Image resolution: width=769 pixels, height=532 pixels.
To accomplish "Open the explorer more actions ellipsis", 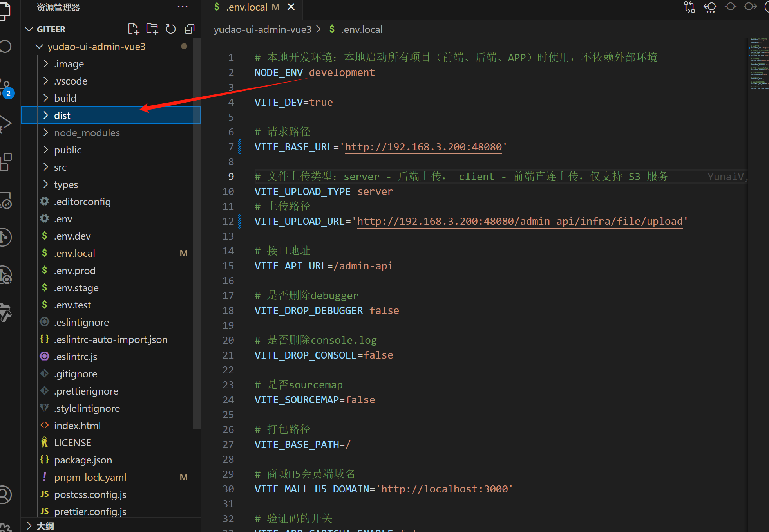I will click(182, 7).
